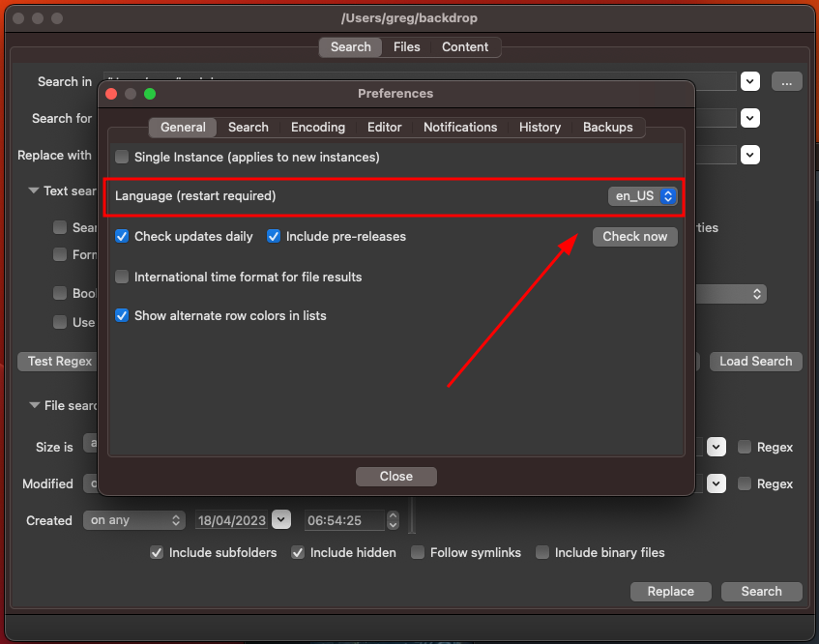Uncheck Check updates daily
This screenshot has width=819, height=644.
click(x=122, y=236)
